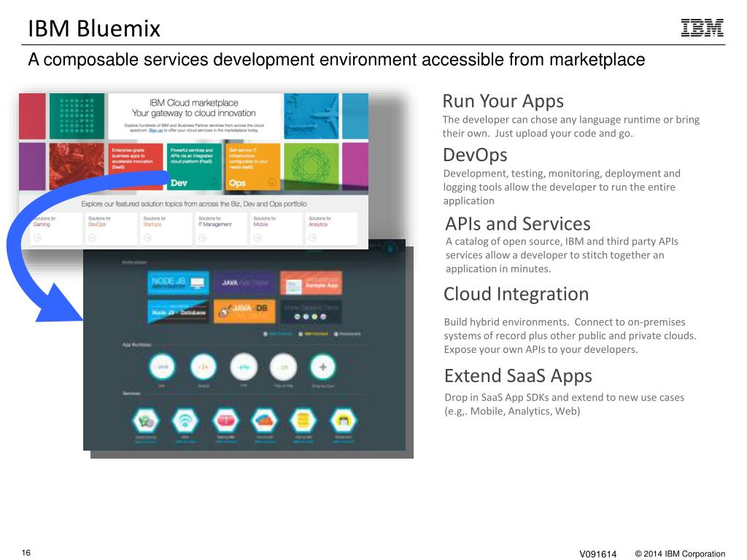Open the Node JS boilerplate tile
The width and height of the screenshot is (747, 560).
178,283
